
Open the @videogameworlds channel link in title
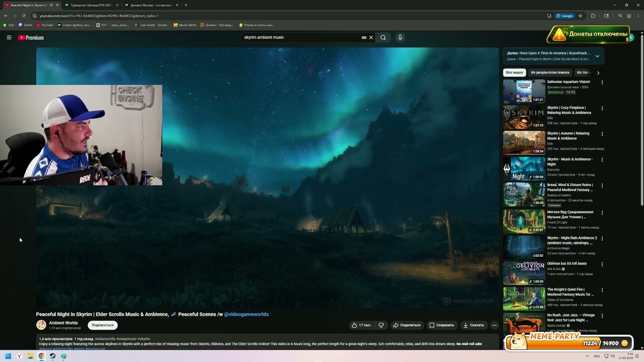[x=246, y=314]
